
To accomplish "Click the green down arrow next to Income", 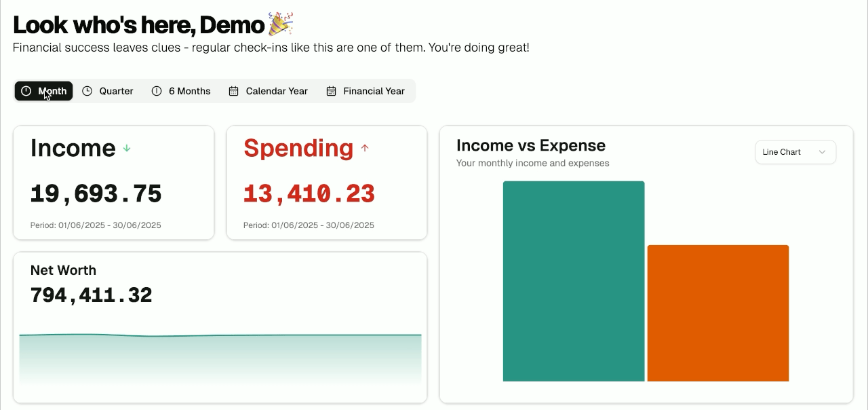I will pos(127,148).
